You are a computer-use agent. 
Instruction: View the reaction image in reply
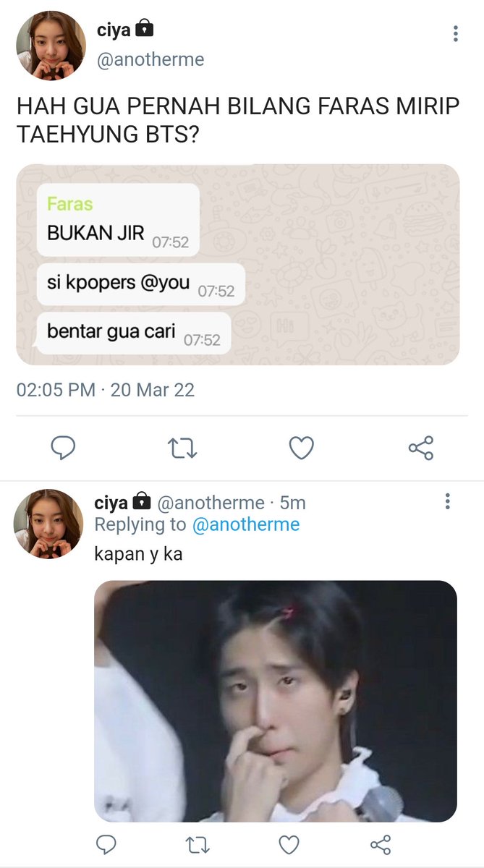coord(276,701)
